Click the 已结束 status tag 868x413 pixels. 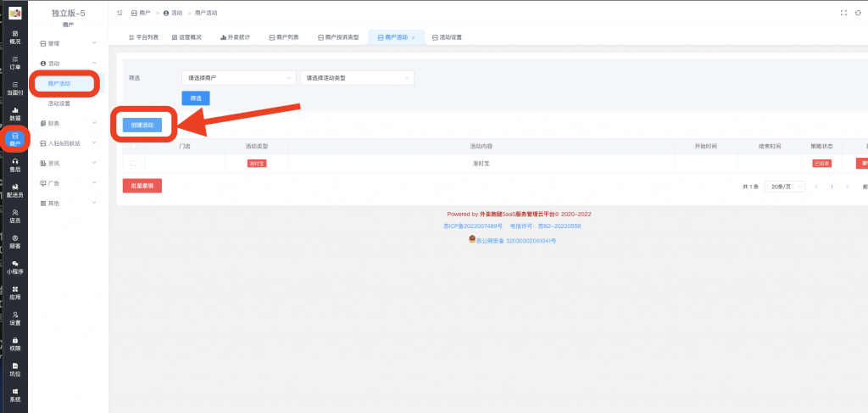(822, 164)
